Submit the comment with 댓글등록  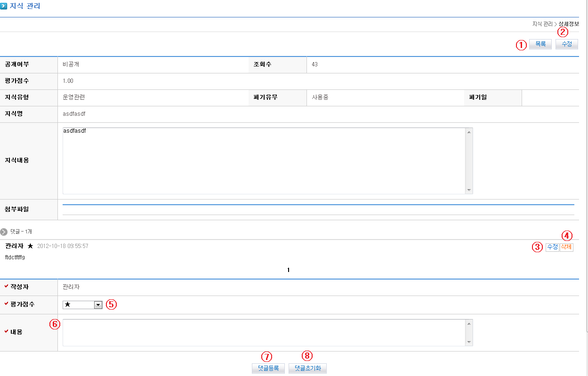pos(268,368)
